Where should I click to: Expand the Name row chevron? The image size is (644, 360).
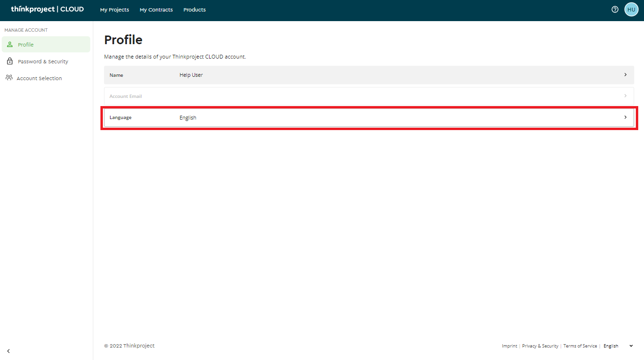coord(625,75)
